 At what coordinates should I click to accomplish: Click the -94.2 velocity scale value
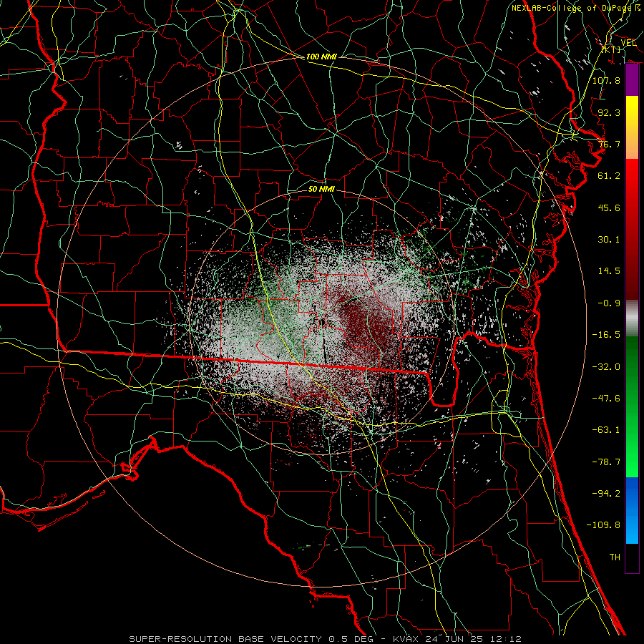[606, 494]
